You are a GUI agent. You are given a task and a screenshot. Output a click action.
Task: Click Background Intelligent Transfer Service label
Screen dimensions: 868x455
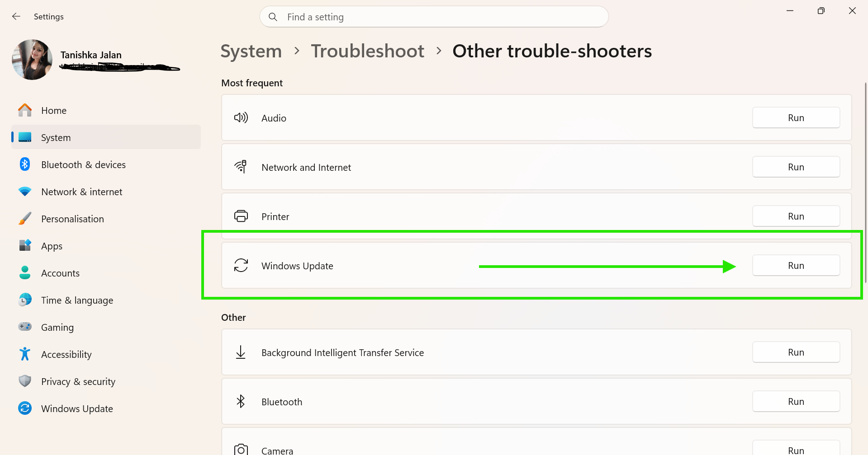[x=342, y=352]
